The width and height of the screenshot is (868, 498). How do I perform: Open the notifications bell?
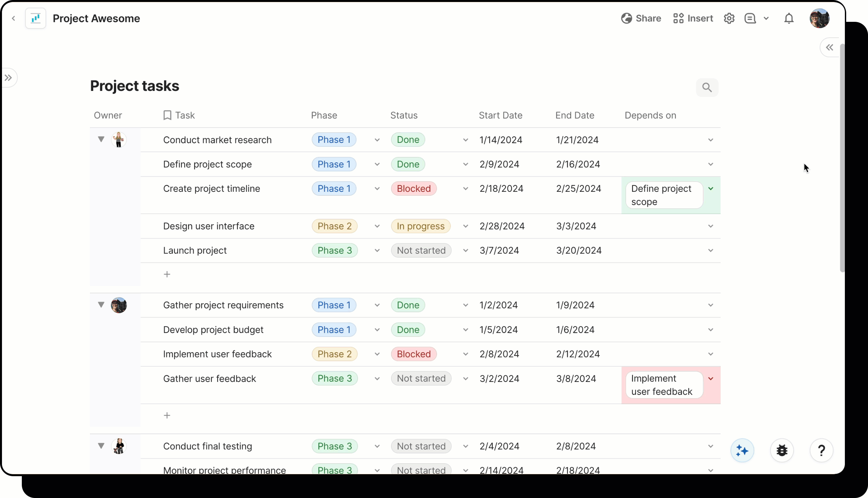(789, 18)
